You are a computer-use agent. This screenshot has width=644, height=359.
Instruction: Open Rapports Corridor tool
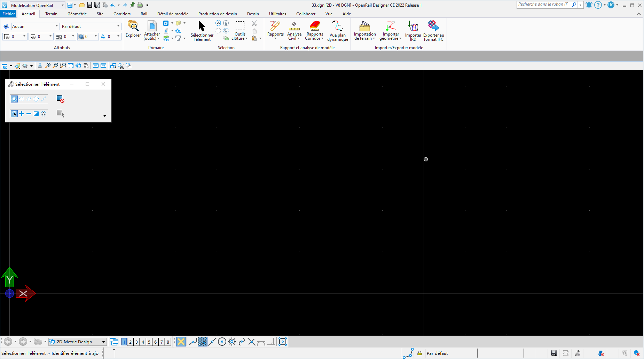click(x=315, y=31)
